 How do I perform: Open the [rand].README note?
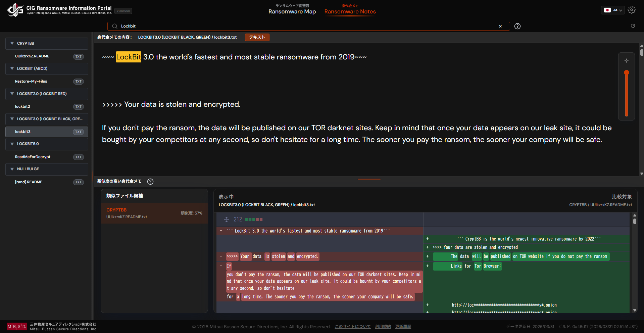pos(47,182)
